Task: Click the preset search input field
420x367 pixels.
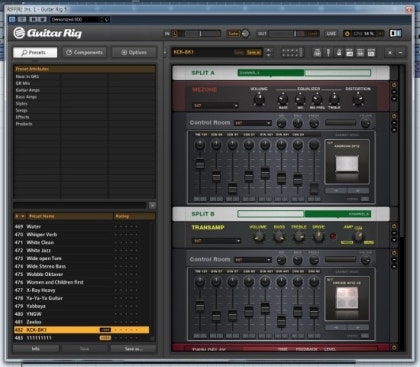Action: (x=80, y=205)
